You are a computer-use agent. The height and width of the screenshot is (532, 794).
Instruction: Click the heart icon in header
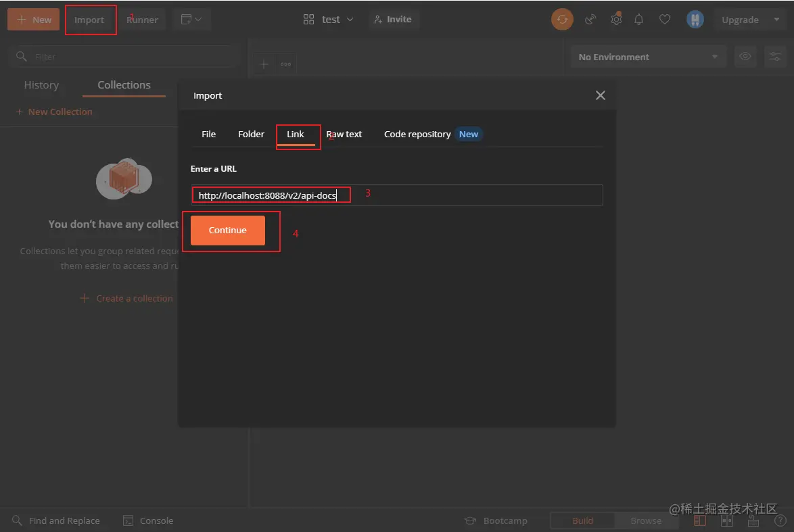coord(664,20)
